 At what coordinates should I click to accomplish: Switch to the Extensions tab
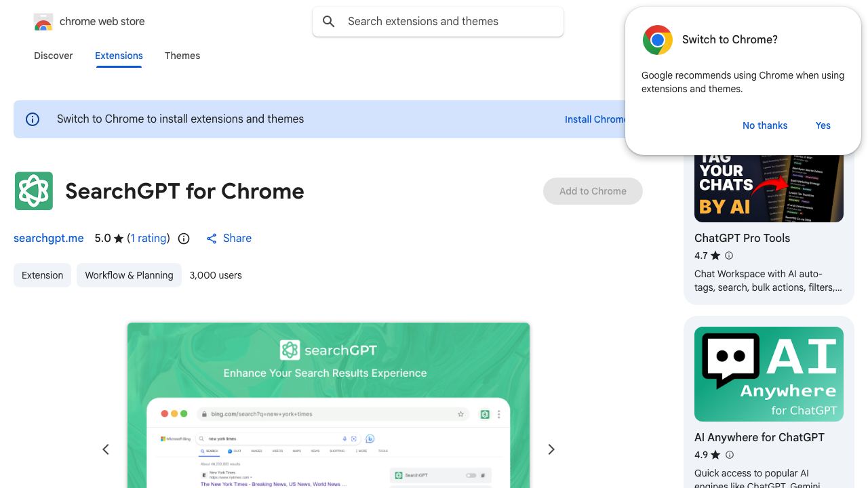pyautogui.click(x=119, y=56)
